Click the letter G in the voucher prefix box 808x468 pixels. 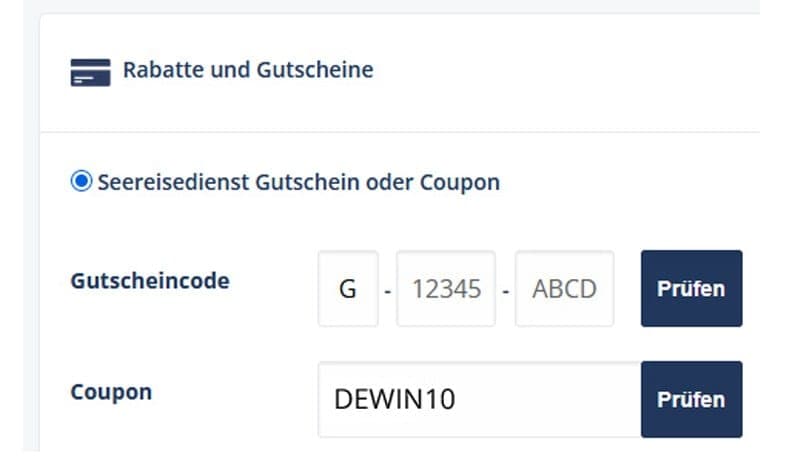click(348, 290)
